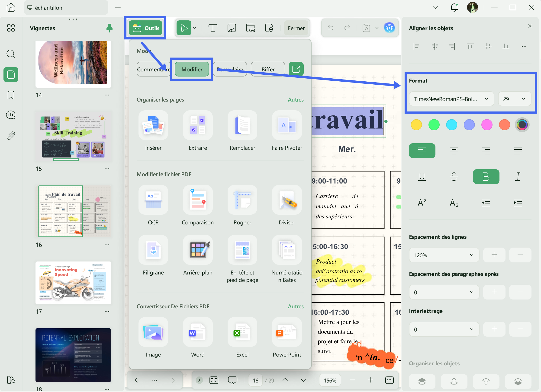
Task: Open the comments panel in sidebar
Action: pyautogui.click(x=11, y=115)
